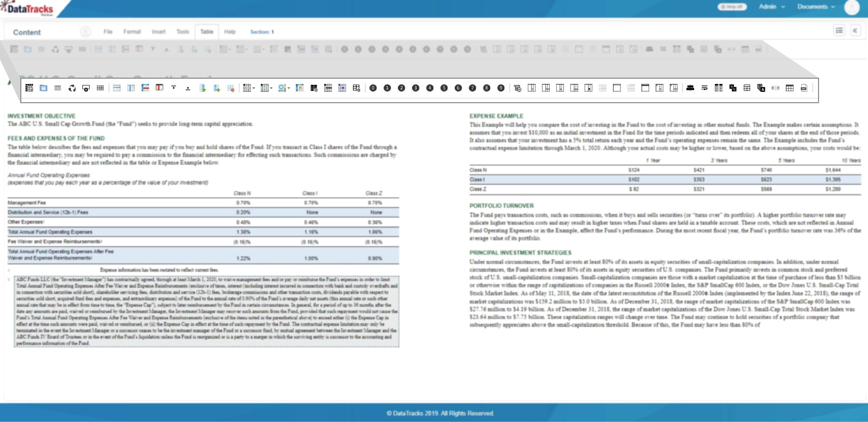The height and width of the screenshot is (422, 868).
Task: Click the INVESTMENT OBJECTIVE heading
Action: coord(42,116)
